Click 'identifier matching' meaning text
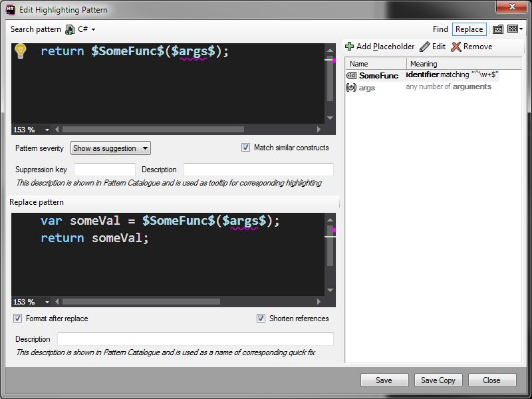 pos(452,74)
